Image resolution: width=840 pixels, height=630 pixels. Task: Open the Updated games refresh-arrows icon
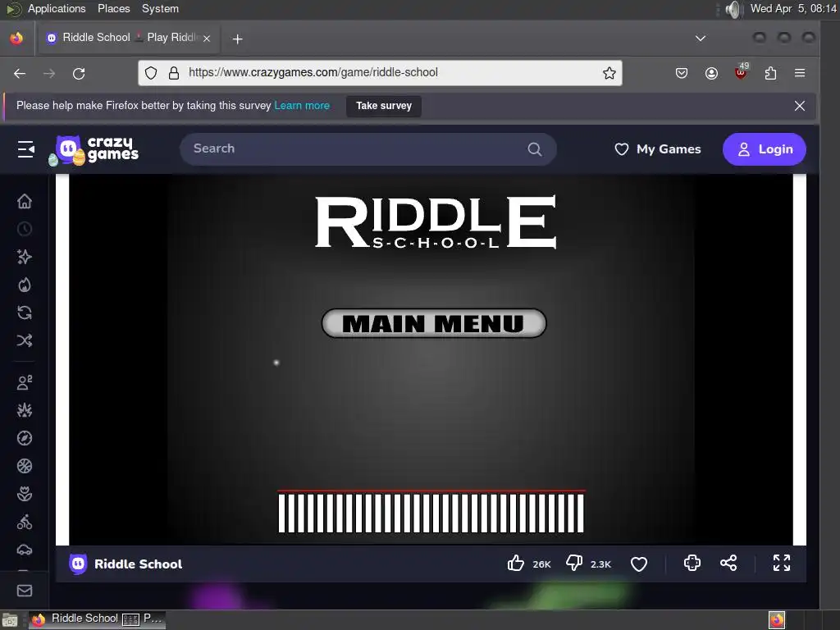click(25, 313)
